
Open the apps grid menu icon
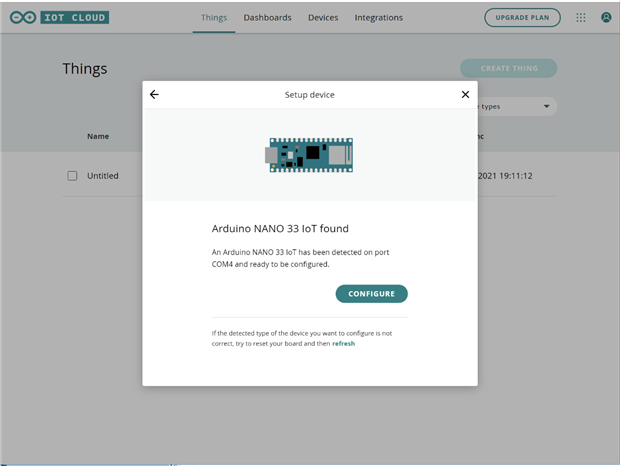pyautogui.click(x=580, y=17)
